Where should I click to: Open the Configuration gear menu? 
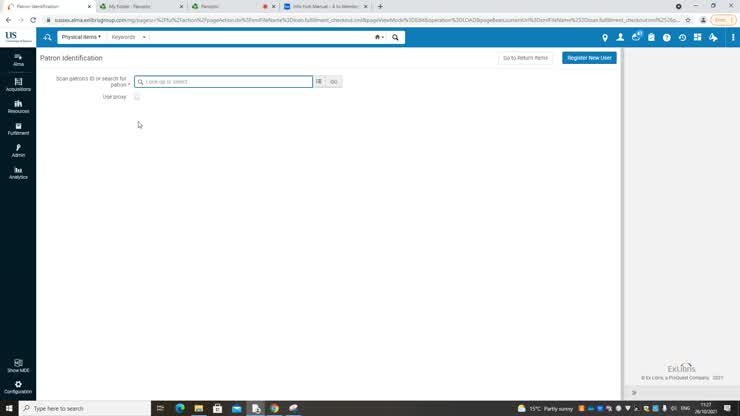coord(18,386)
